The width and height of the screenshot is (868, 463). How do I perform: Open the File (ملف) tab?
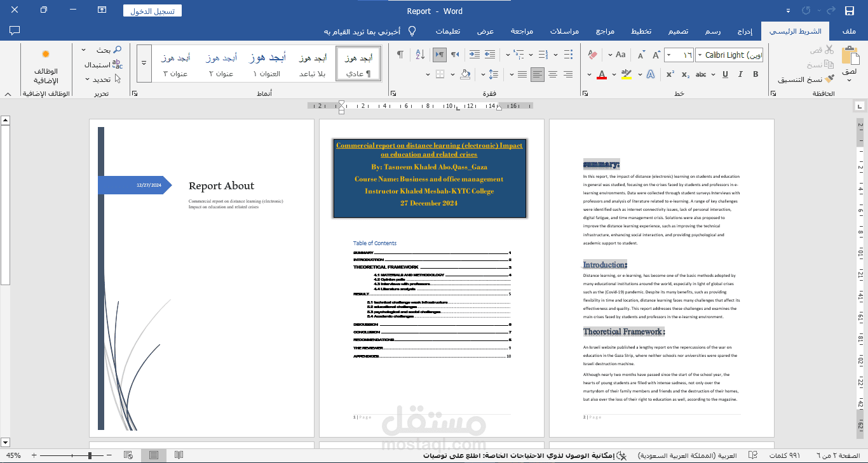coord(848,31)
